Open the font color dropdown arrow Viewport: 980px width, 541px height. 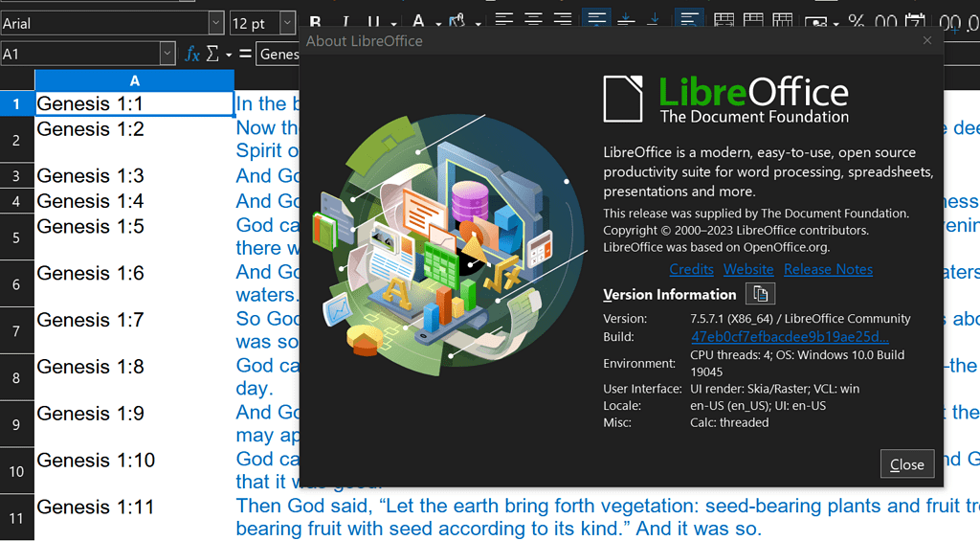pos(438,24)
